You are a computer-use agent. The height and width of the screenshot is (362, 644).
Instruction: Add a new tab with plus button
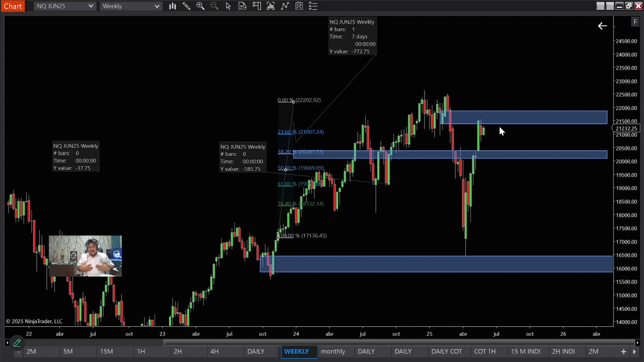(624, 351)
